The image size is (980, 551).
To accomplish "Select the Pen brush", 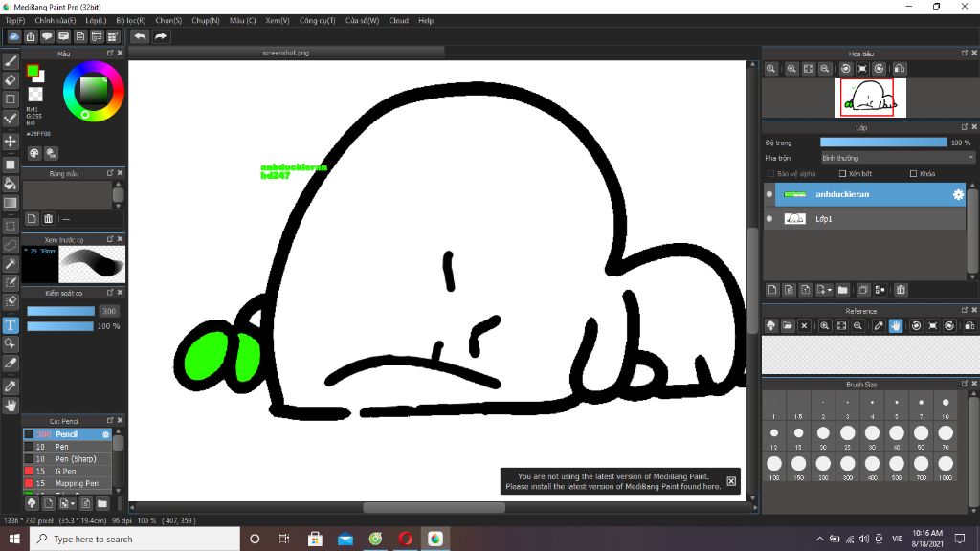I will (67, 447).
